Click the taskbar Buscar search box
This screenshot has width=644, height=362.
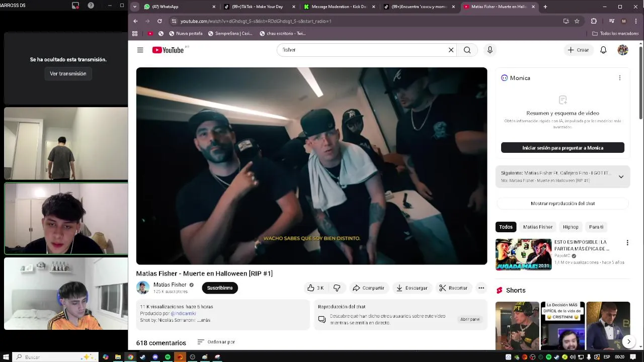pyautogui.click(x=54, y=357)
